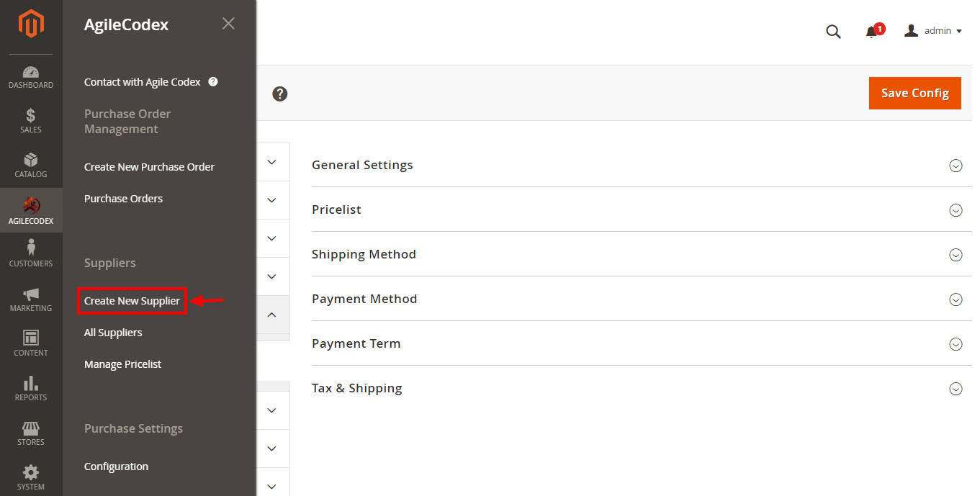980x496 pixels.
Task: Click the search magnifier icon
Action: (x=833, y=32)
